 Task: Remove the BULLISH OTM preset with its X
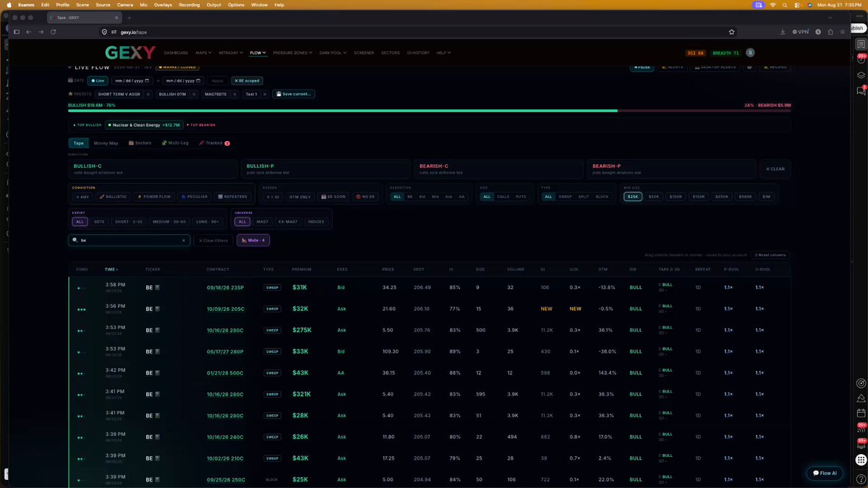pos(195,94)
